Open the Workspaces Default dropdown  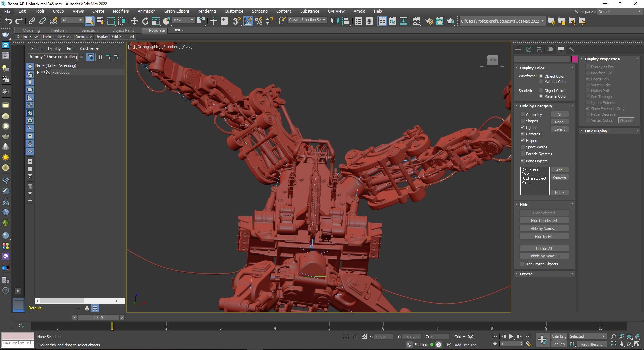click(619, 12)
